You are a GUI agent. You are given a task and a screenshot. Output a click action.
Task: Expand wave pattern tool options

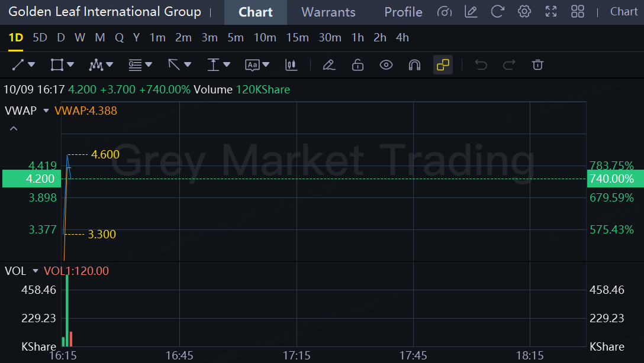pos(110,65)
